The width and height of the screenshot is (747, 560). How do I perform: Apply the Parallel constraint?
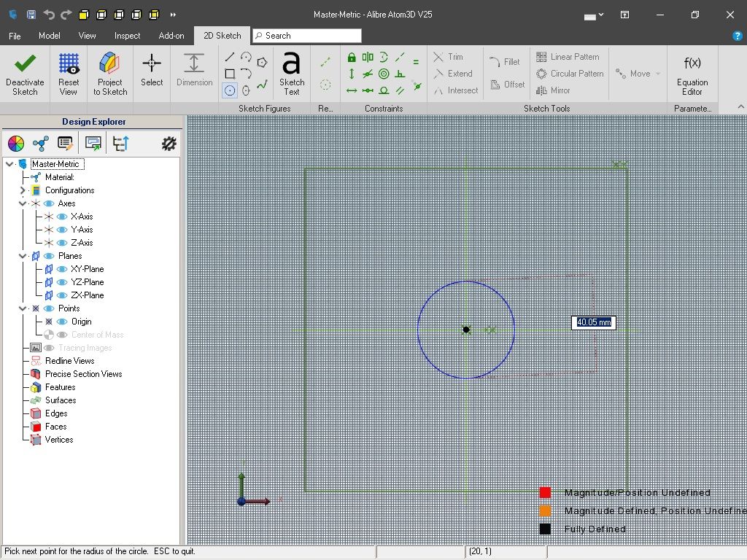click(x=400, y=90)
